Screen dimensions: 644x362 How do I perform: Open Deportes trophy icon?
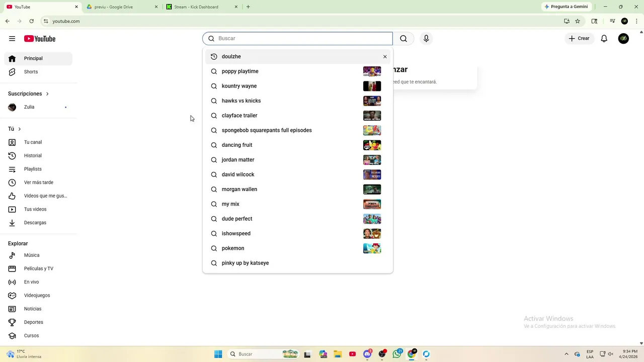pyautogui.click(x=12, y=322)
